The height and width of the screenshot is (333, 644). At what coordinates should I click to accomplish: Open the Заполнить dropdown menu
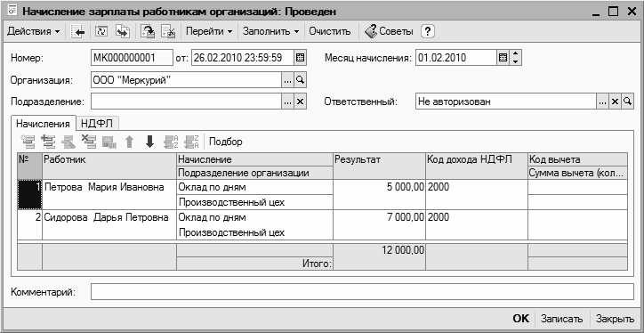pos(270,31)
